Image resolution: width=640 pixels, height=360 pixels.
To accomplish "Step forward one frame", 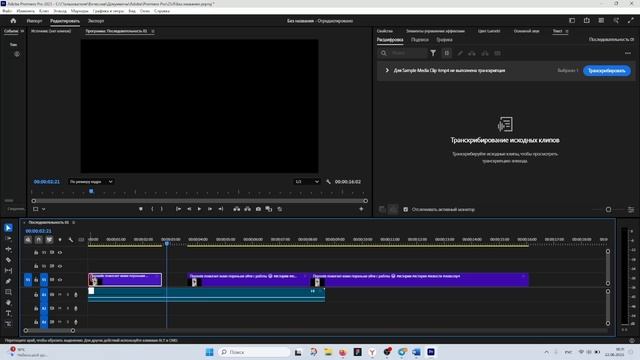I will (x=210, y=209).
